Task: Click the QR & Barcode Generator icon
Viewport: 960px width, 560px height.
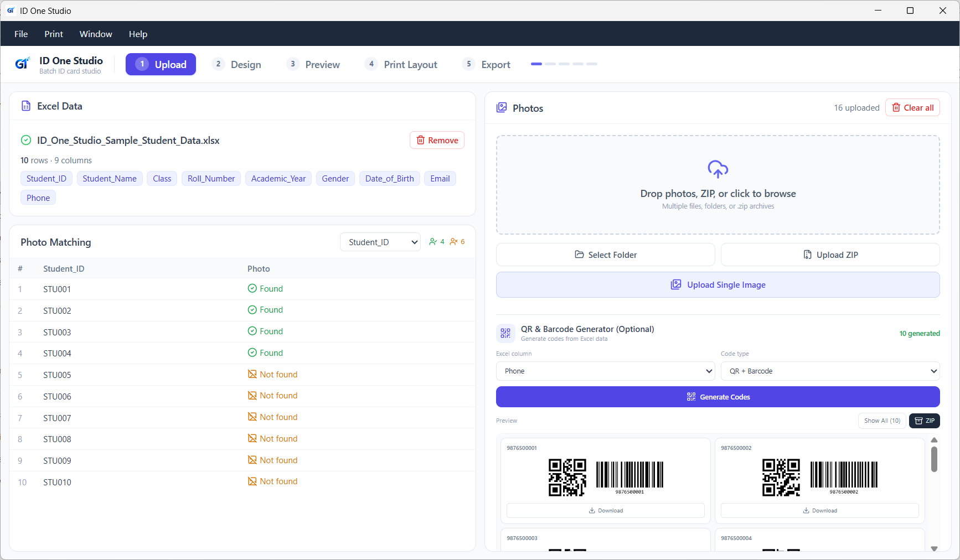Action: click(505, 333)
